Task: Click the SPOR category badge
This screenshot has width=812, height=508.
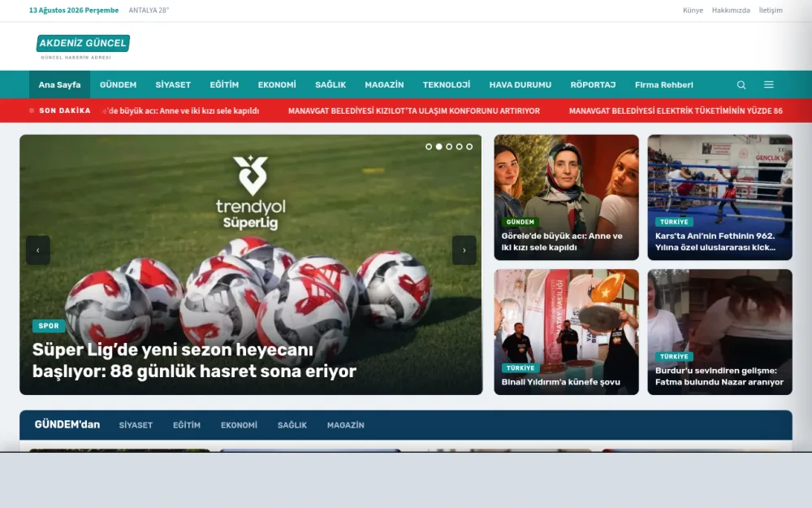Action: click(49, 326)
